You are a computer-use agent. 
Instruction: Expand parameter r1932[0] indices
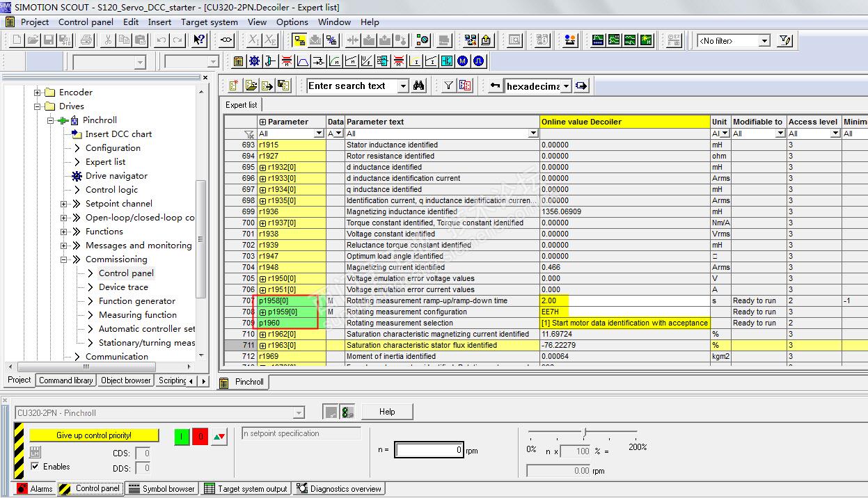tap(262, 168)
